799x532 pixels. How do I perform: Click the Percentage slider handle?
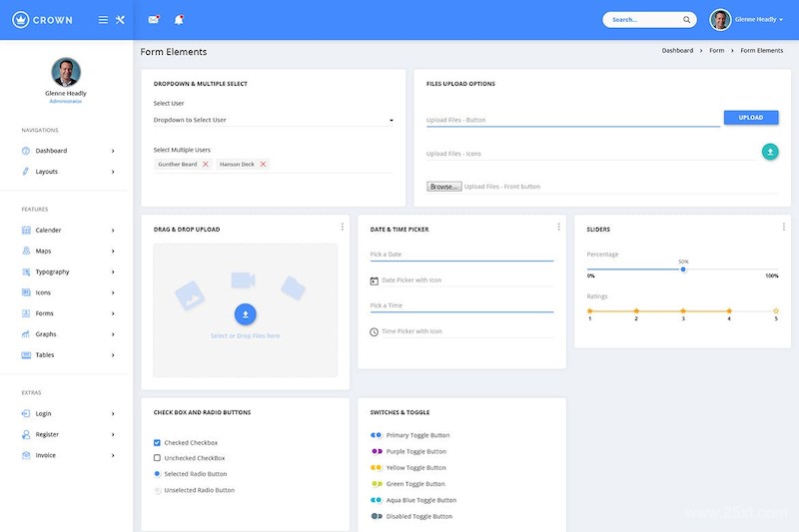point(683,269)
